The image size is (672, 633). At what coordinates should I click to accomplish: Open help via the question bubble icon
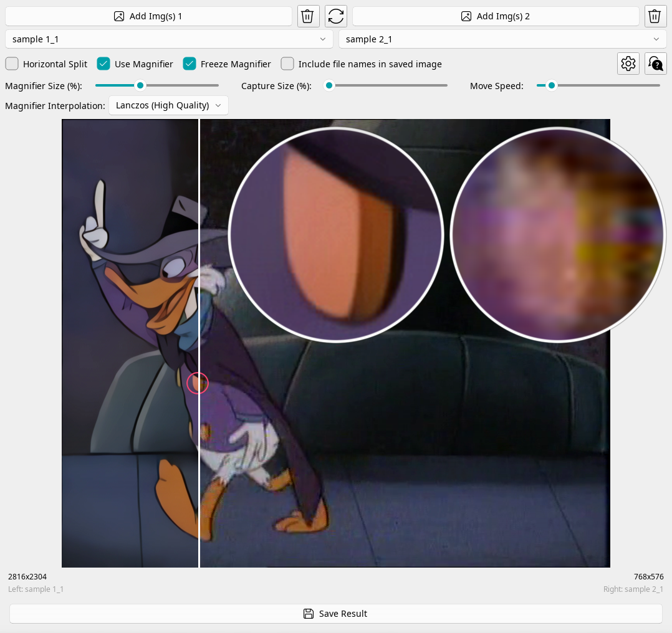[656, 64]
